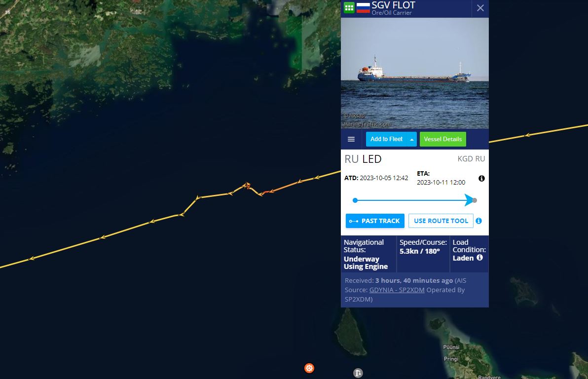Click the orange vessel marker on track
The image size is (588, 379).
(x=247, y=185)
